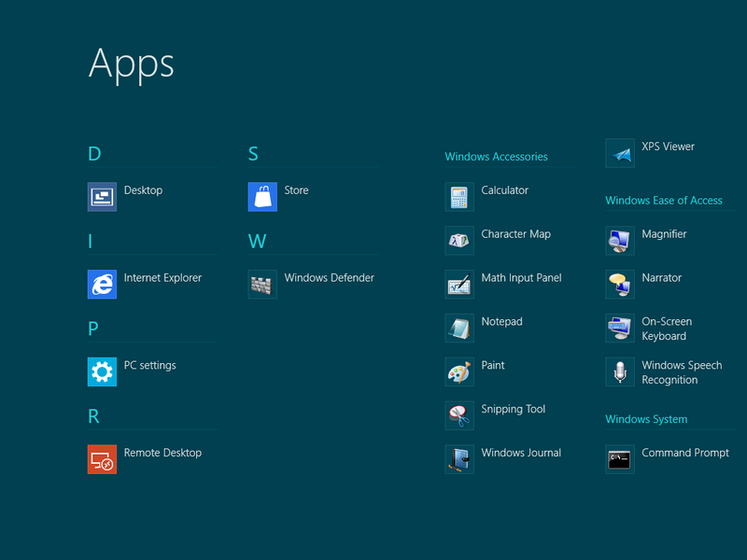Click the Character Map icon
The width and height of the screenshot is (747, 560).
[459, 241]
